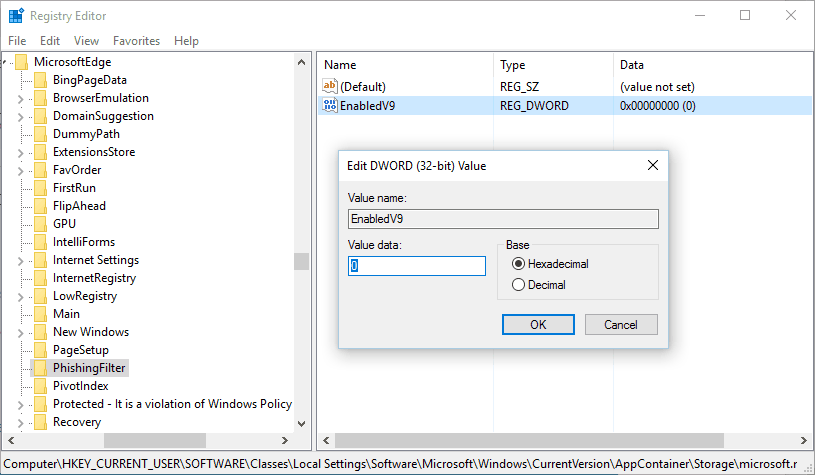This screenshot has height=475, width=815.
Task: Click the Protected folder icon
Action: point(41,404)
